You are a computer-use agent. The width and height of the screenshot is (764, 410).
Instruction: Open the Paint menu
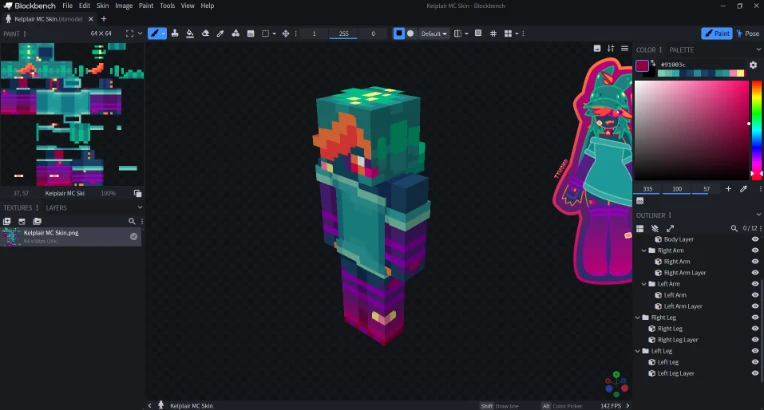tap(146, 6)
